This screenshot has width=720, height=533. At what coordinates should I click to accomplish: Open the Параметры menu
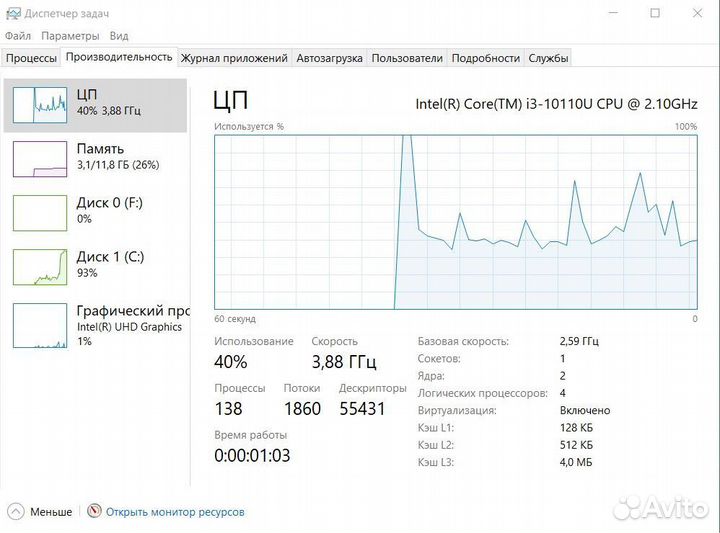pos(70,36)
